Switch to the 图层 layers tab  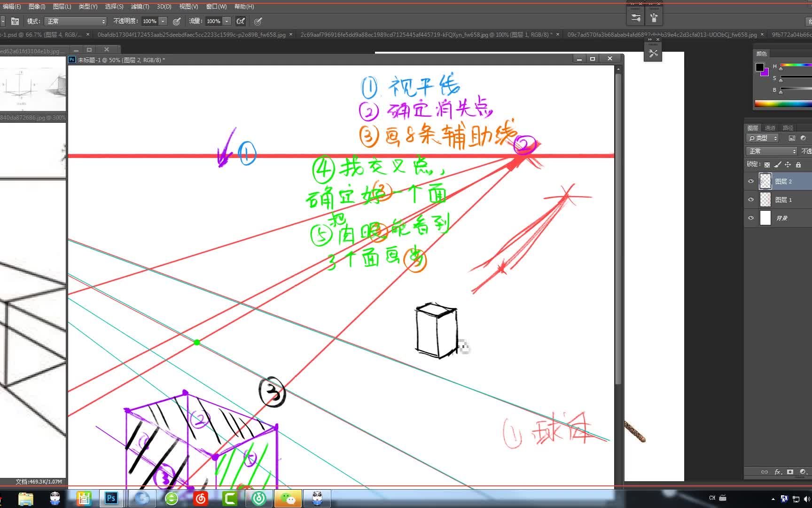753,128
